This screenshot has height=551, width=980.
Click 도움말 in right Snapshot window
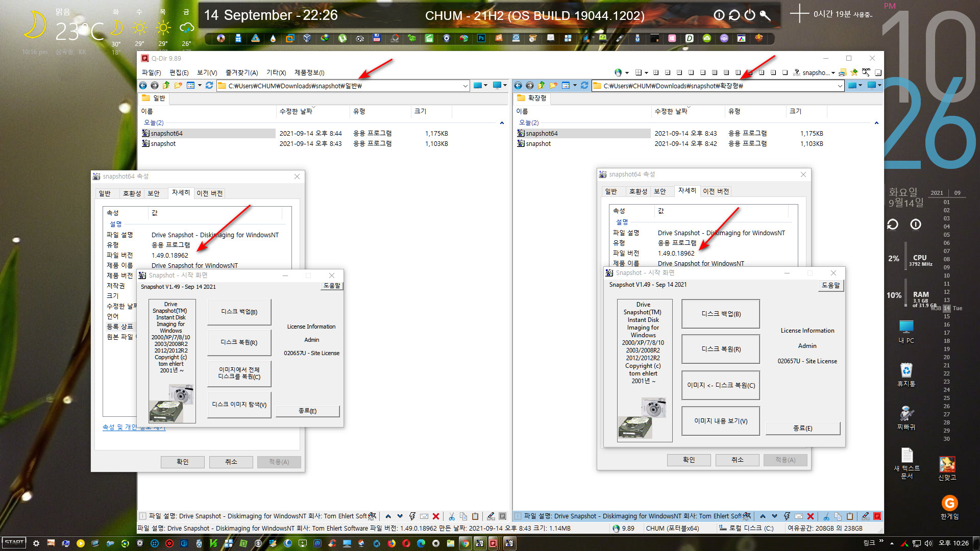coord(830,285)
